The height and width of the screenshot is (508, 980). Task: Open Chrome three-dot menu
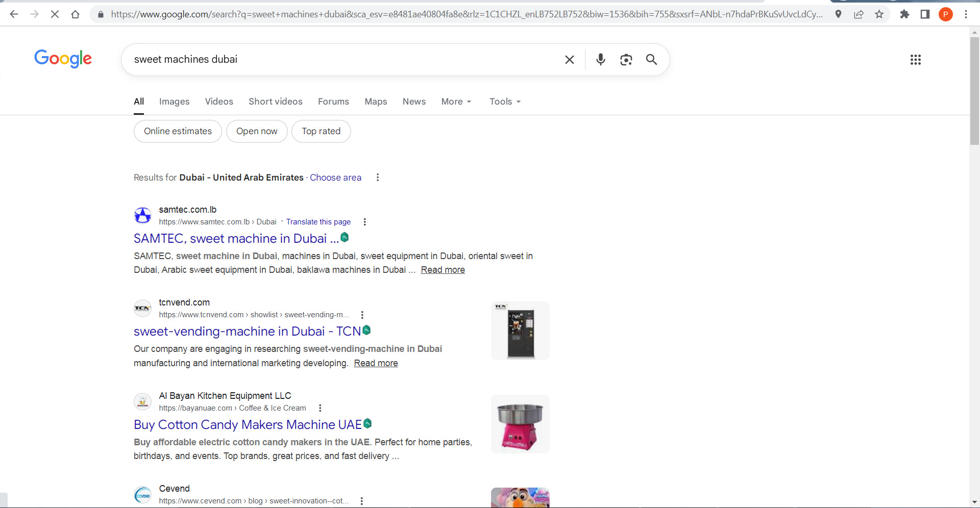[x=966, y=14]
